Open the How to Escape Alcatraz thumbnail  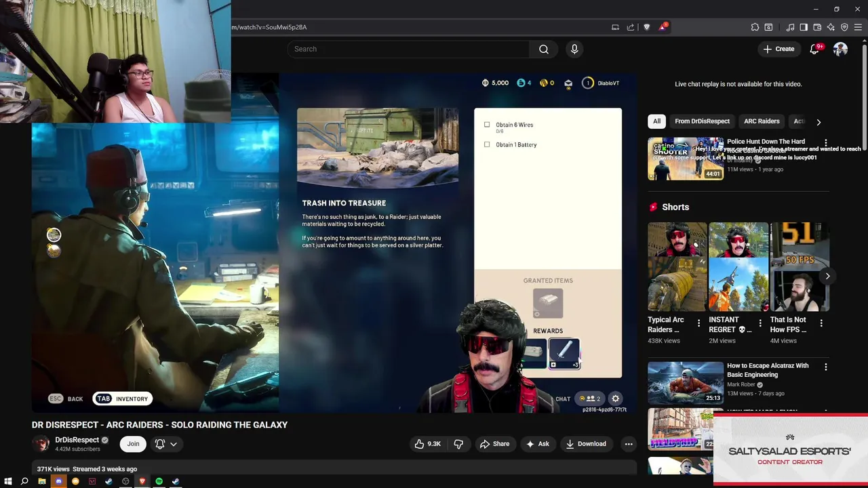(685, 383)
